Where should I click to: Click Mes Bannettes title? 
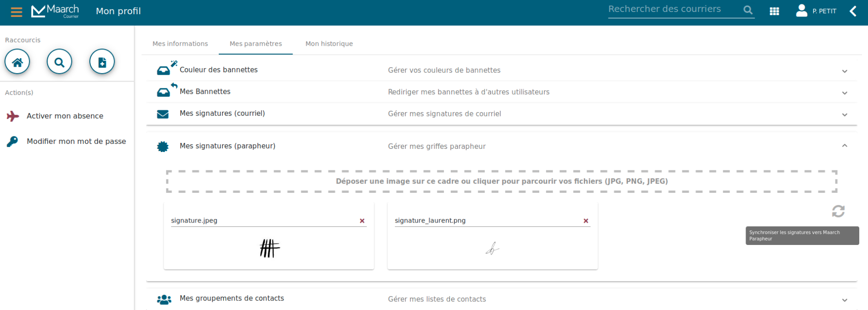pos(205,92)
